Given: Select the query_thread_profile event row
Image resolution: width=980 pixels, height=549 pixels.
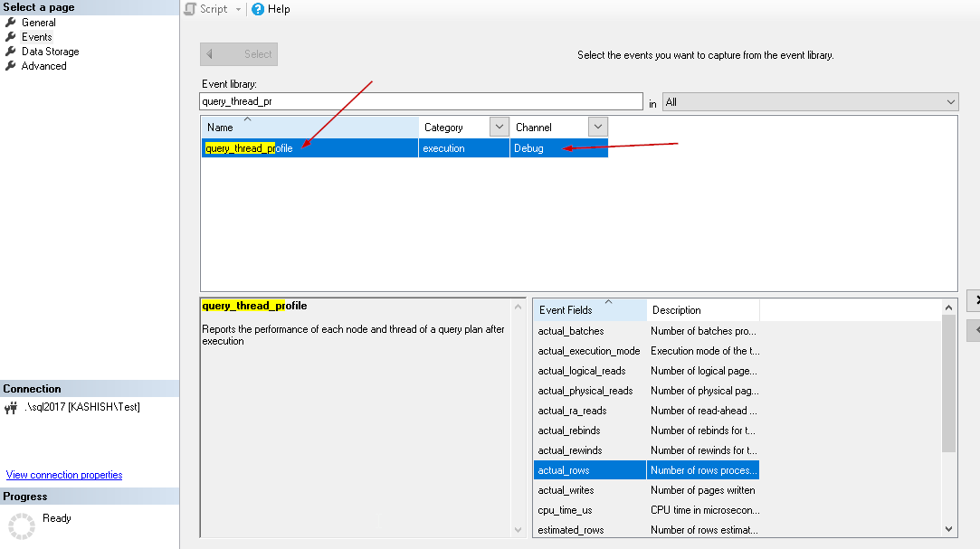Looking at the screenshot, I should tap(404, 148).
